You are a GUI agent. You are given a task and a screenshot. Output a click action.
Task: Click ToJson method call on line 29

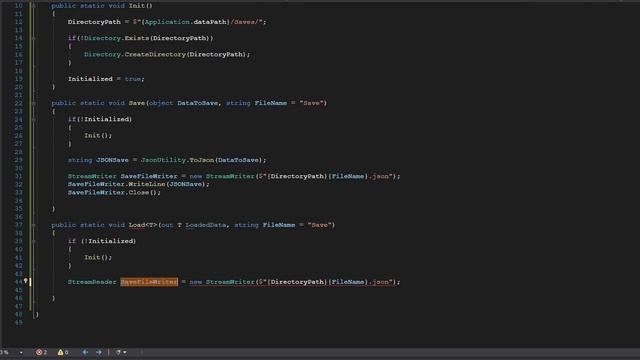coord(202,160)
